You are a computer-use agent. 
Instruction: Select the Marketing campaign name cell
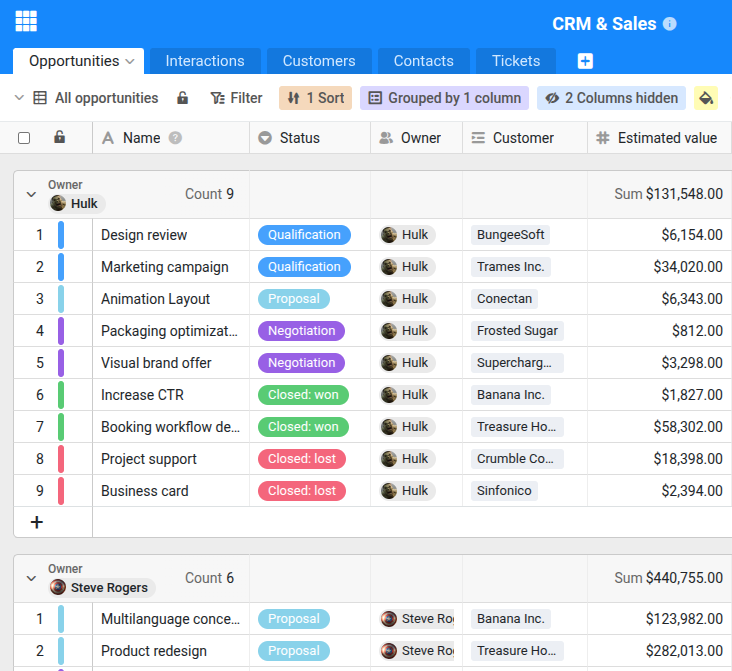(x=171, y=267)
